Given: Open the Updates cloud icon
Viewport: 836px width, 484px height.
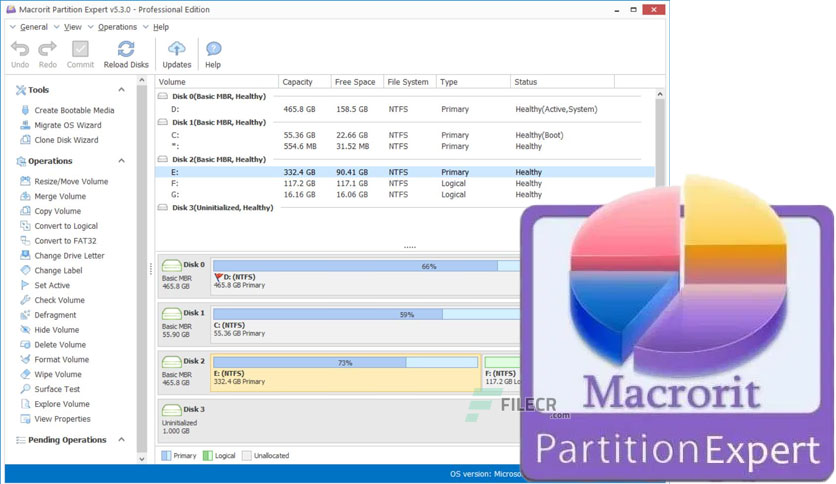Looking at the screenshot, I should [x=176, y=49].
